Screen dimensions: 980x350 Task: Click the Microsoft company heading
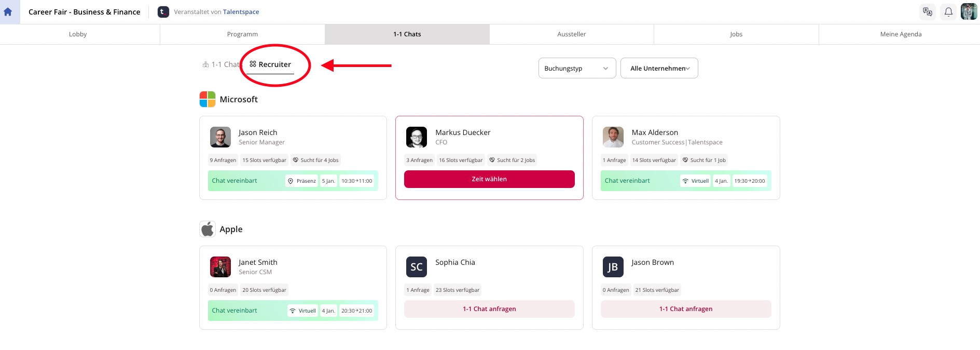(239, 99)
